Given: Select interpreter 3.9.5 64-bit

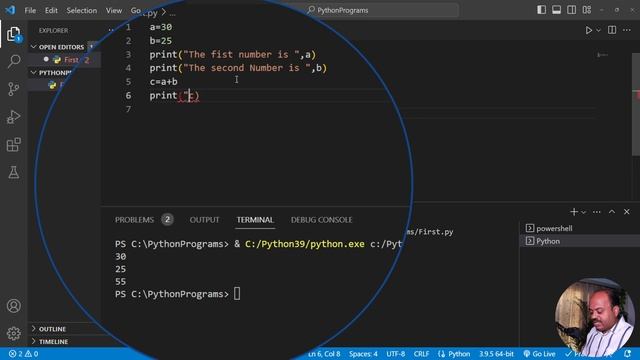Looking at the screenshot, I should (496, 354).
